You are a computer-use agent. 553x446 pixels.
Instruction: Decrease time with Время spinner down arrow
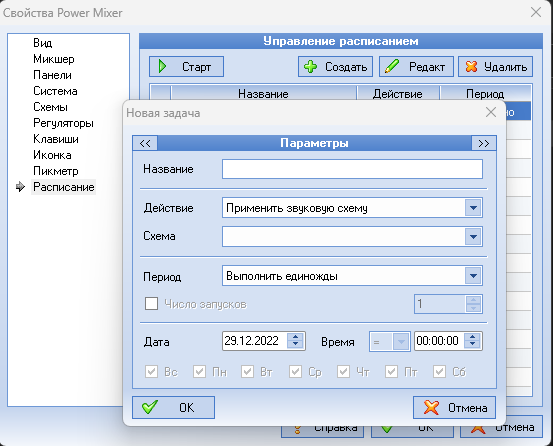(473, 345)
